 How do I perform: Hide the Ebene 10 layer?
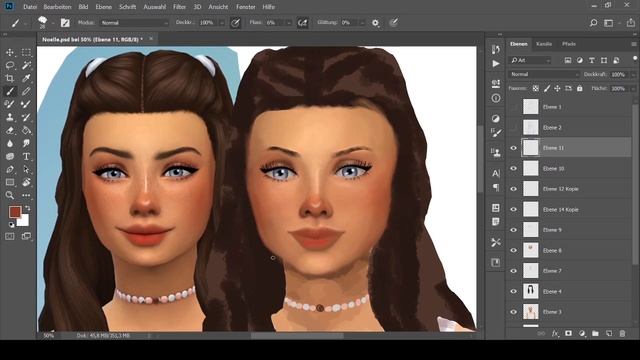tap(513, 168)
